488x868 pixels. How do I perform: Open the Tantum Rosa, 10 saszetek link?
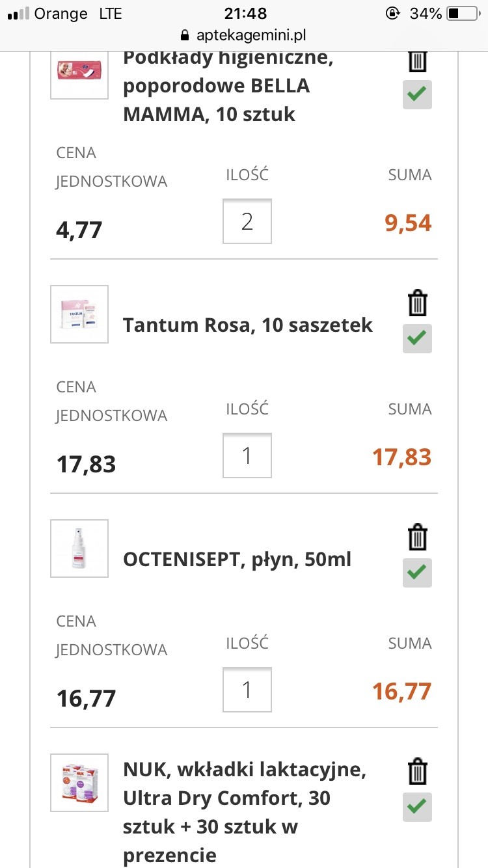click(247, 325)
